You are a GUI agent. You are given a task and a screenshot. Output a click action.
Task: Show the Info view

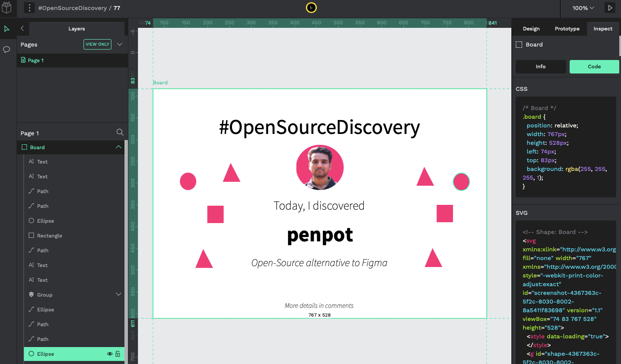[541, 67]
